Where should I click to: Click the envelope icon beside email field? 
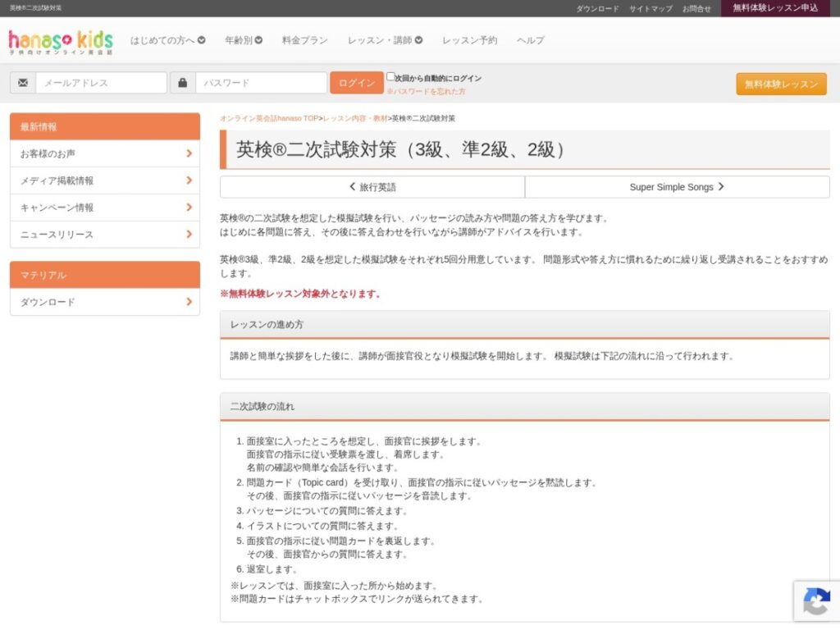23,83
